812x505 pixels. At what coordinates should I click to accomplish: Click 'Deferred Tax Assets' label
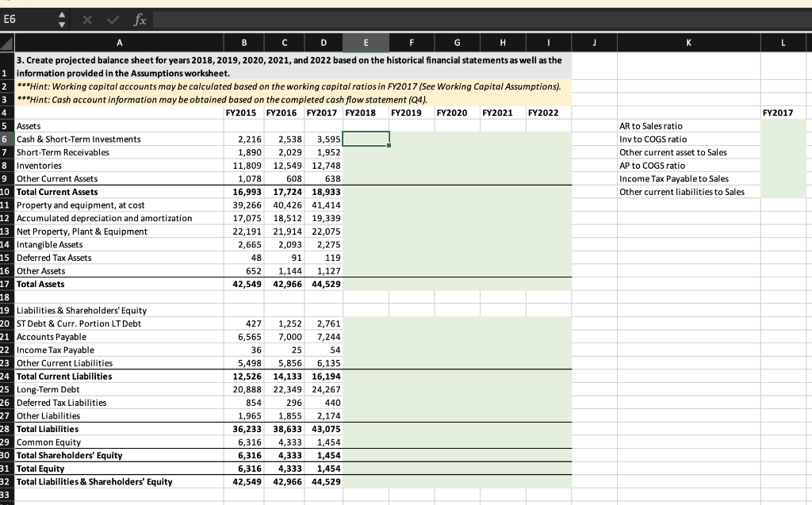pos(54,258)
